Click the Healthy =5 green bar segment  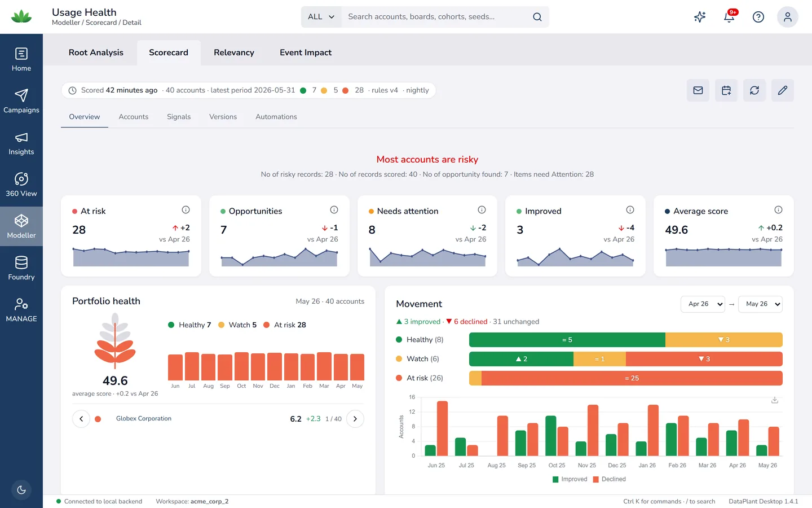click(x=567, y=340)
